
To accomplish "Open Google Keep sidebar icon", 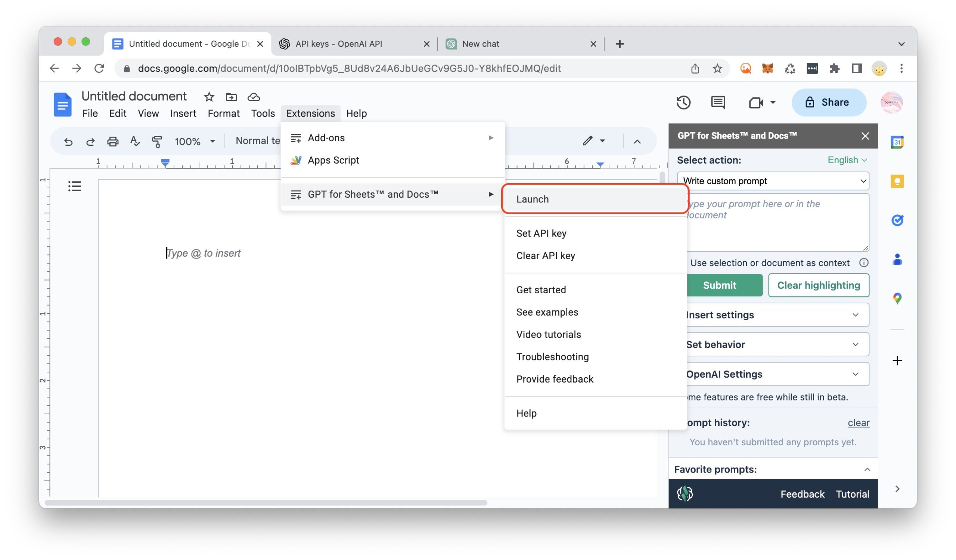I will coord(897,181).
